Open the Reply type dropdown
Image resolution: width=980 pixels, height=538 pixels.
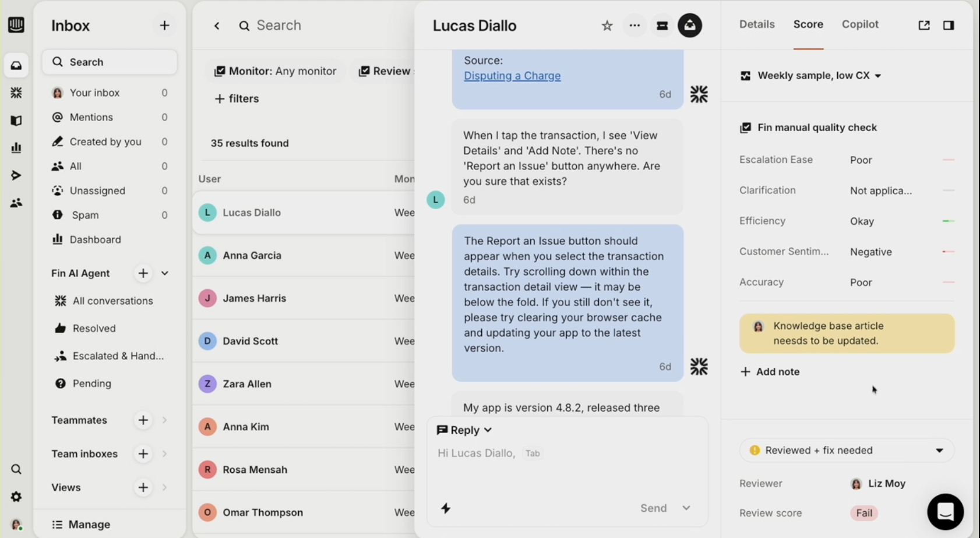point(464,430)
